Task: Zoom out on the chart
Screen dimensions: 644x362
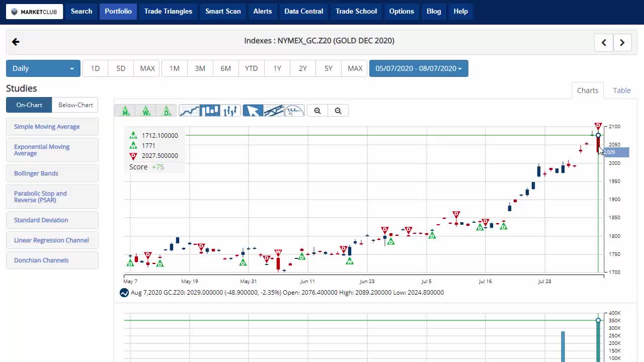Action: point(338,111)
